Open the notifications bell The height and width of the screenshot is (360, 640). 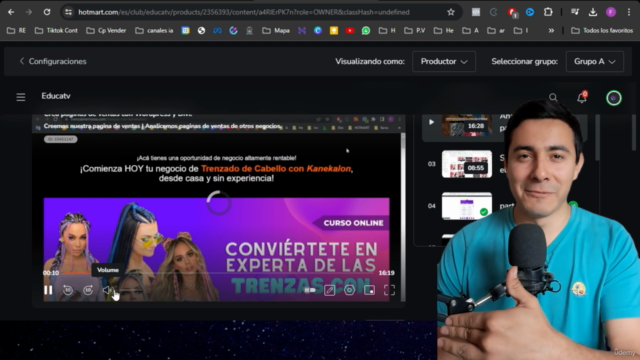(582, 97)
